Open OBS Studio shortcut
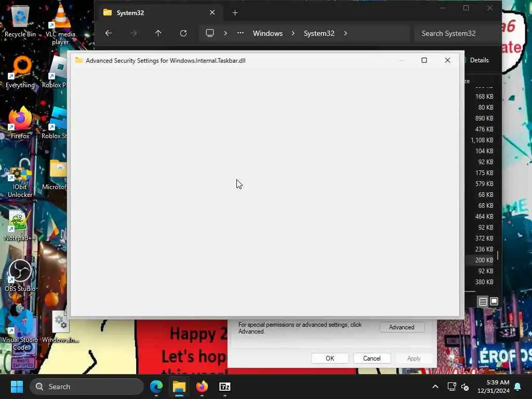Viewport: 532px width, 399px height. pos(20,275)
